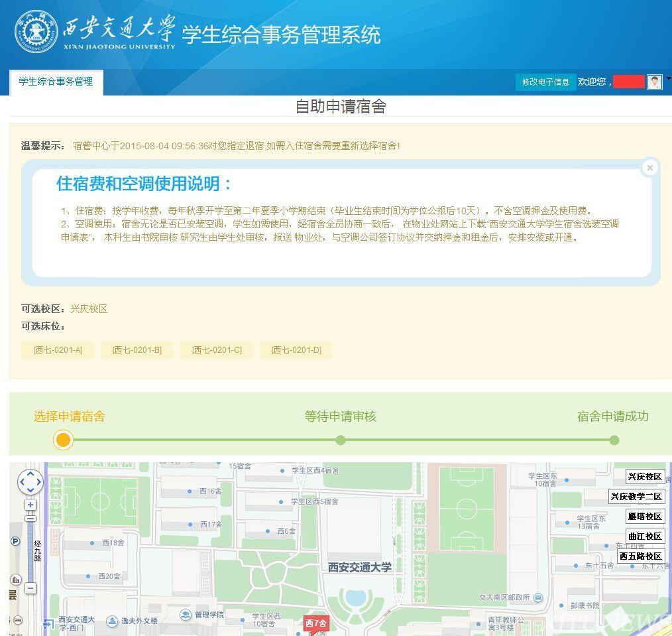Select bed 西七-0201-A
Image resolution: width=672 pixels, height=636 pixels.
tap(58, 350)
